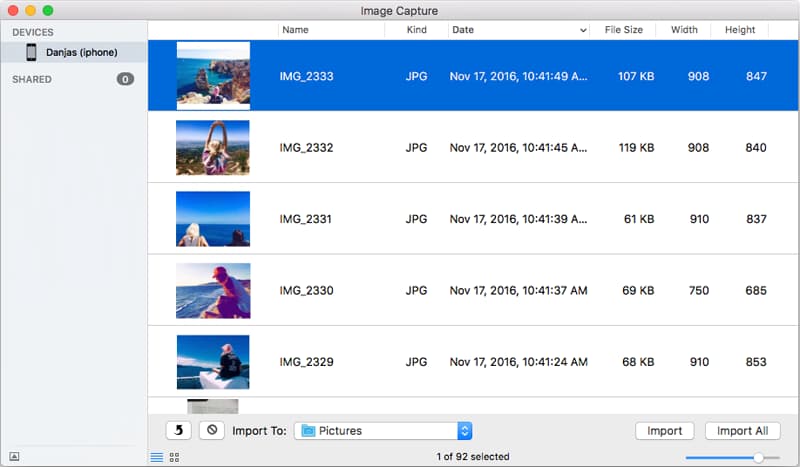Switch to icon grid view

[x=174, y=457]
